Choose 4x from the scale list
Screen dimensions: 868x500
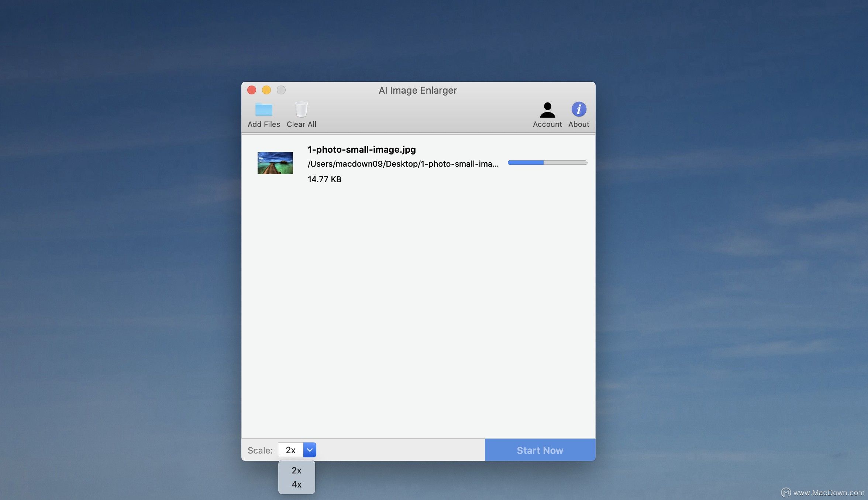296,485
